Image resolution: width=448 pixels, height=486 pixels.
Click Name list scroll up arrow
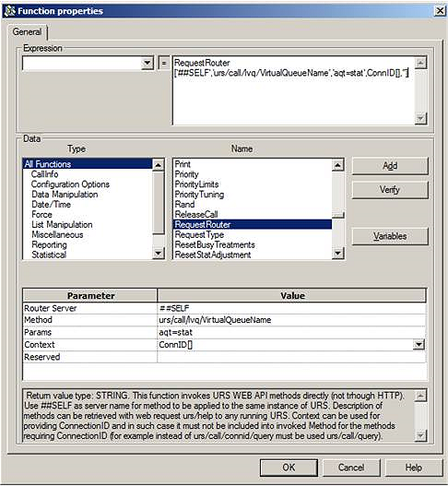[337, 165]
